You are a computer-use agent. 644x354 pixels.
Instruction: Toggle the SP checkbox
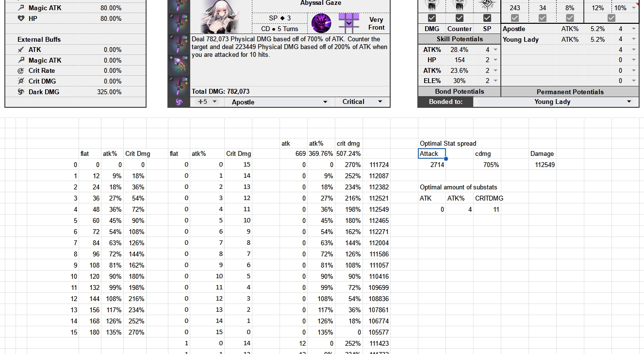[x=487, y=18]
